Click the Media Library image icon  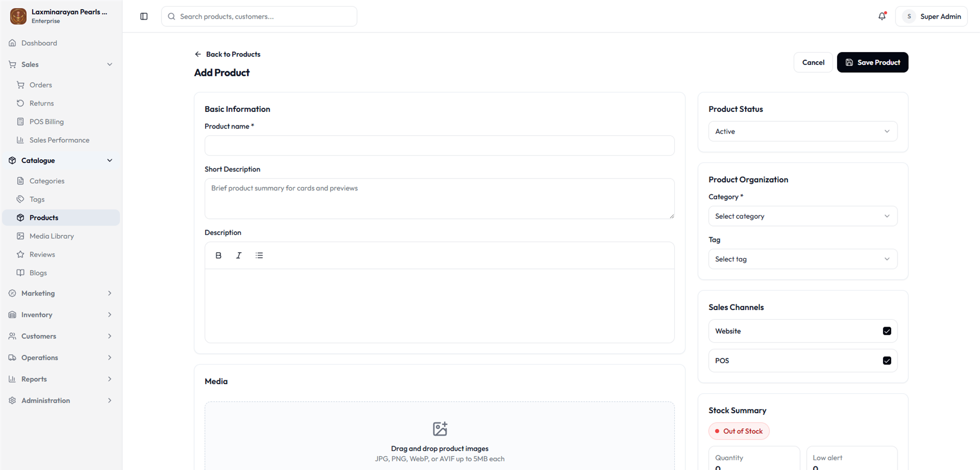(x=21, y=236)
